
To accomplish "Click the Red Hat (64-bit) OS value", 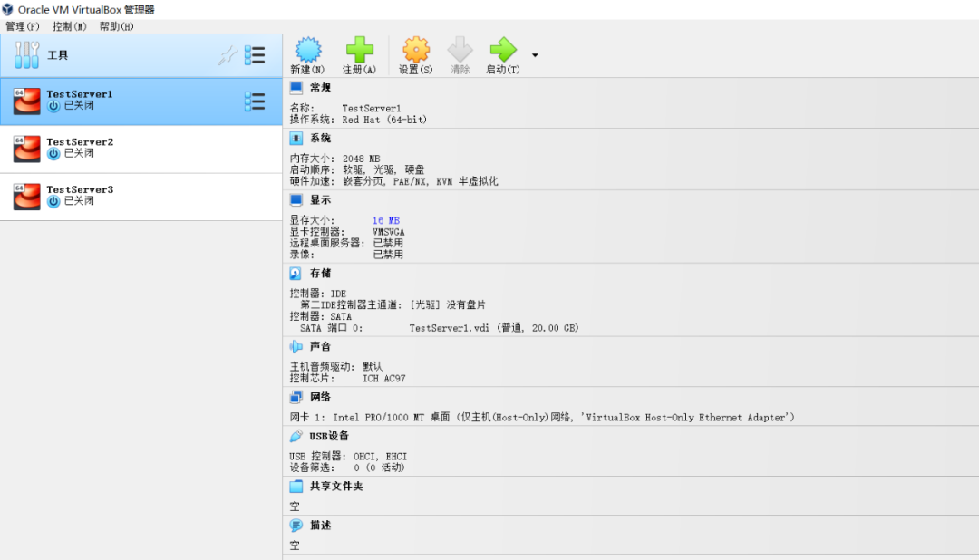I will pos(384,120).
